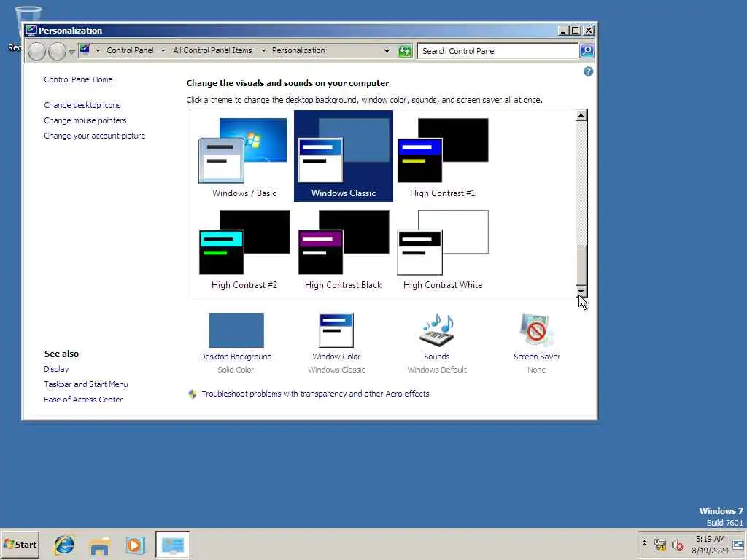Viewport: 747px width, 560px height.
Task: Click theme list scroll down arrow
Action: (x=581, y=292)
